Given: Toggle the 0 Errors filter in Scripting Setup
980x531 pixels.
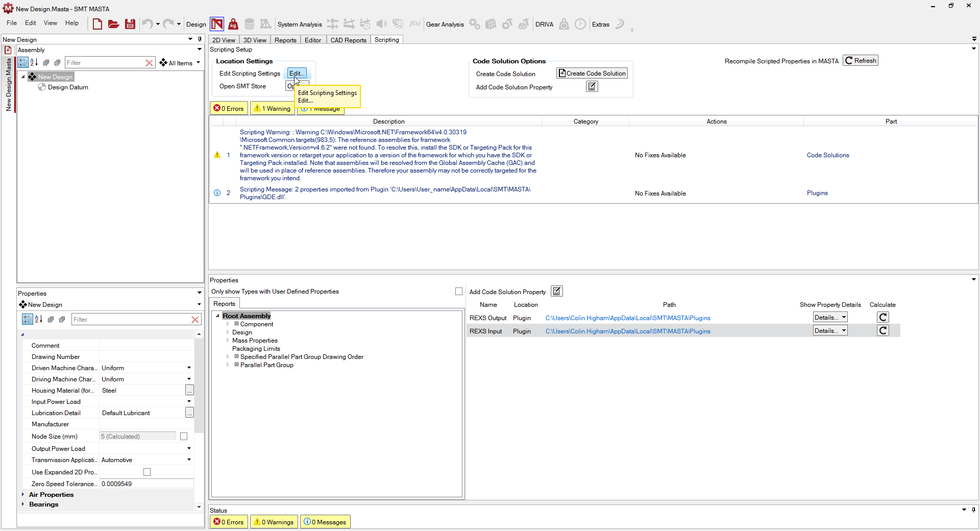Looking at the screenshot, I should [x=229, y=108].
